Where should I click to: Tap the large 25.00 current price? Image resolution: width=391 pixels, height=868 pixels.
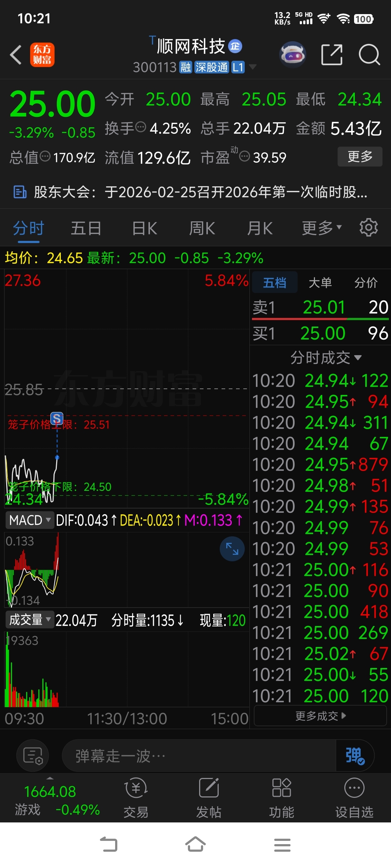52,104
